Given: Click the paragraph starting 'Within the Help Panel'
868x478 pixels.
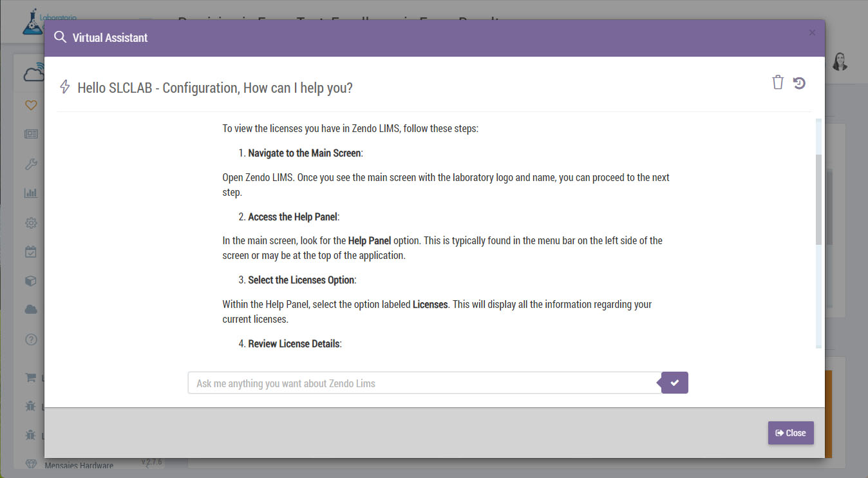Looking at the screenshot, I should [437, 311].
